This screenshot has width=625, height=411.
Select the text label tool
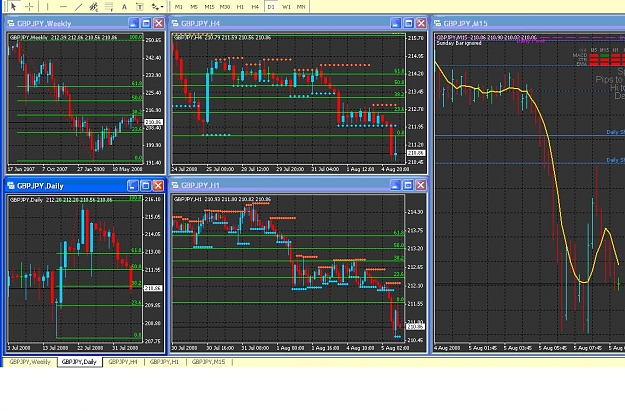coord(140,6)
